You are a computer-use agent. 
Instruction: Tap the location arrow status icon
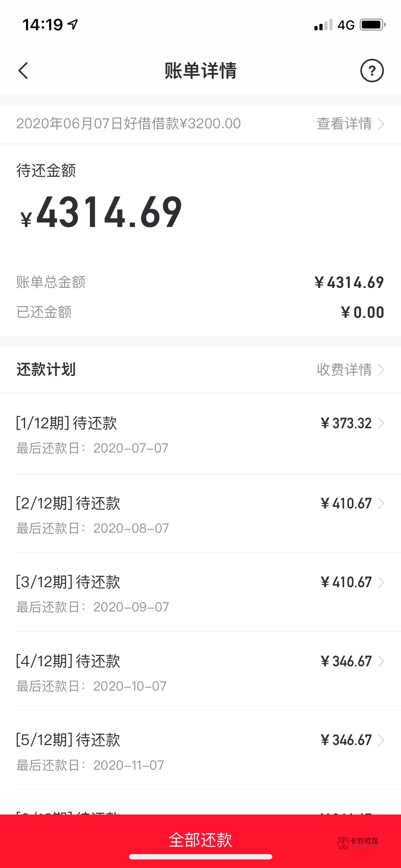73,25
